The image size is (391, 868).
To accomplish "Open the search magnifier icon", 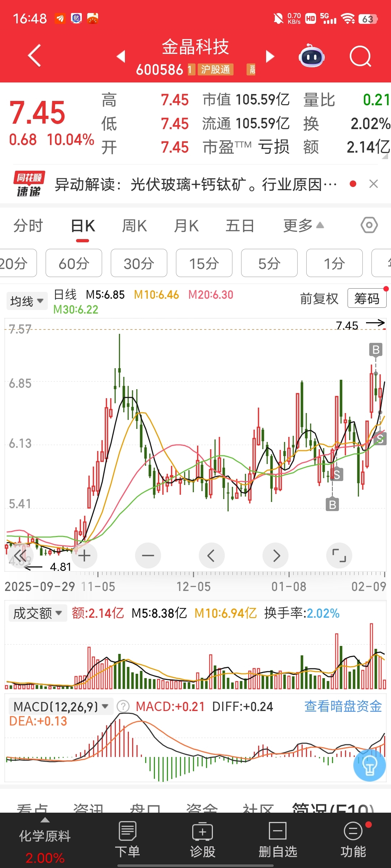I will click(361, 56).
